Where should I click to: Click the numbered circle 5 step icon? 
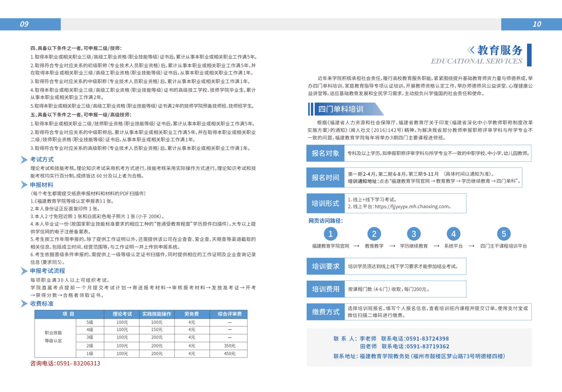(x=504, y=234)
